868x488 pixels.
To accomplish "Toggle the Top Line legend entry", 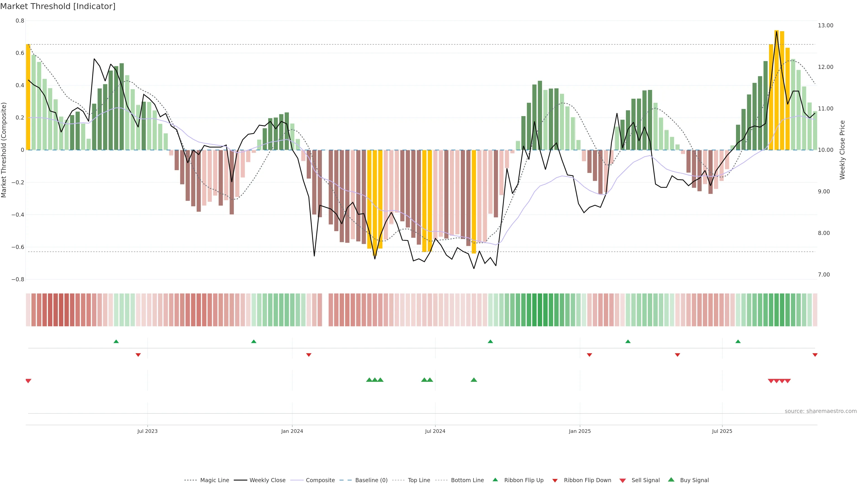I will click(x=419, y=480).
